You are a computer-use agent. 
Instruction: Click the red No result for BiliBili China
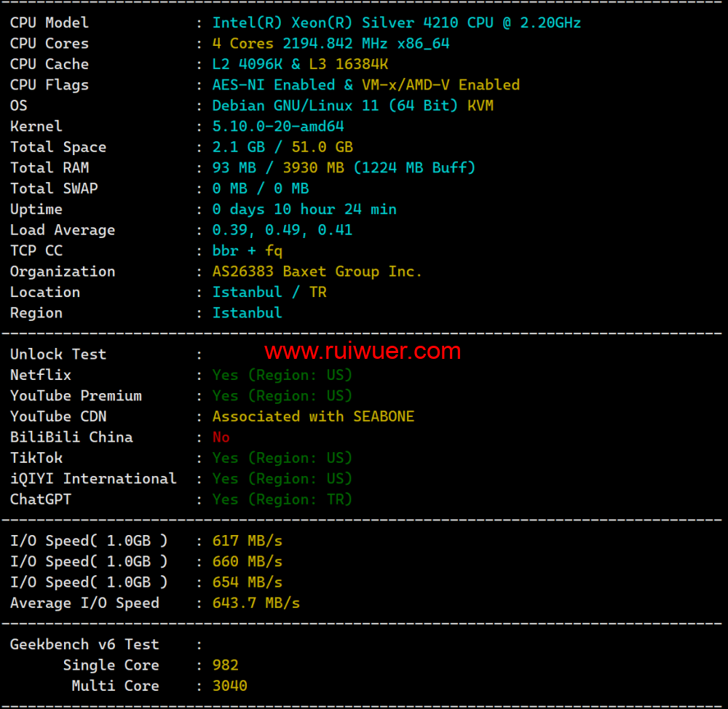coord(221,437)
